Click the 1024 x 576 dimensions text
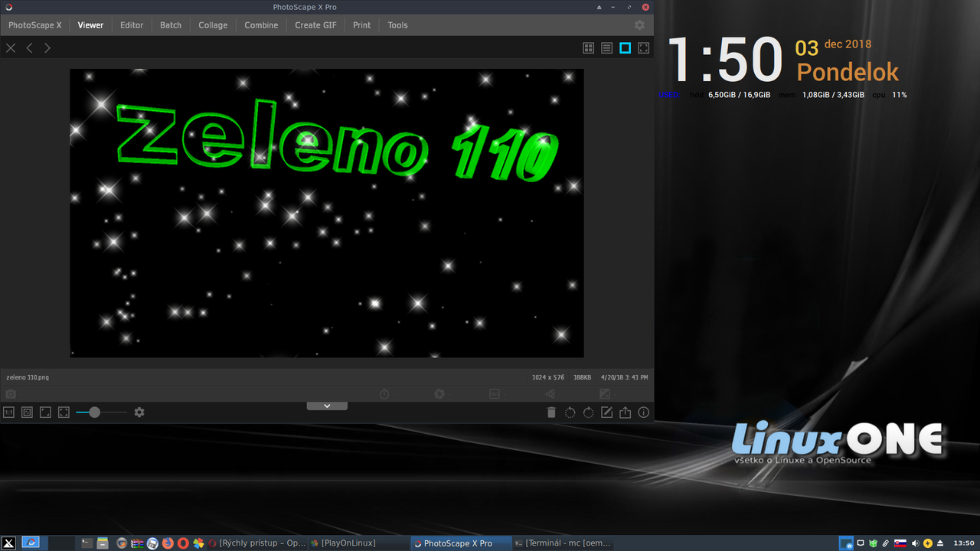Image resolution: width=980 pixels, height=551 pixels. (548, 377)
